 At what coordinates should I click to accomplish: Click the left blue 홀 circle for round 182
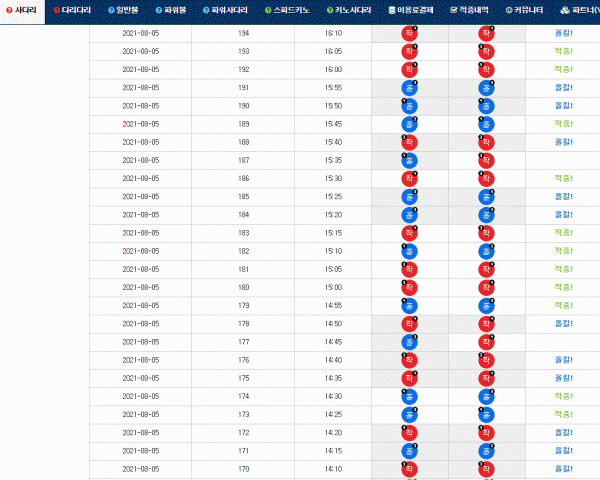409,251
